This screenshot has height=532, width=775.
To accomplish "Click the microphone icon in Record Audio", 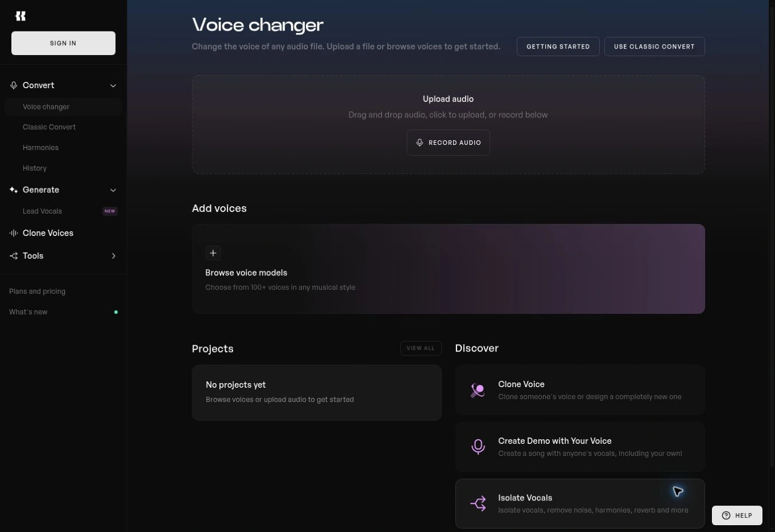I will pos(420,143).
